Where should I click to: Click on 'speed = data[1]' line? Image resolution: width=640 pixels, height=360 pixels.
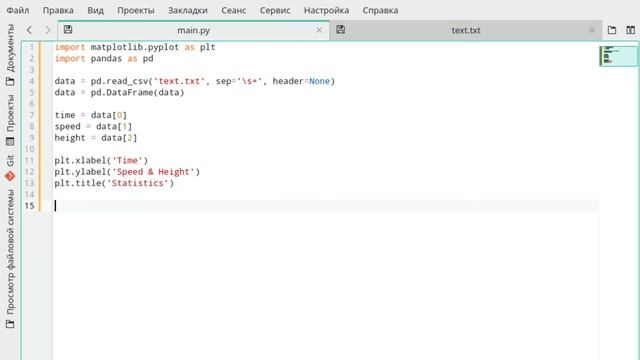click(93, 126)
